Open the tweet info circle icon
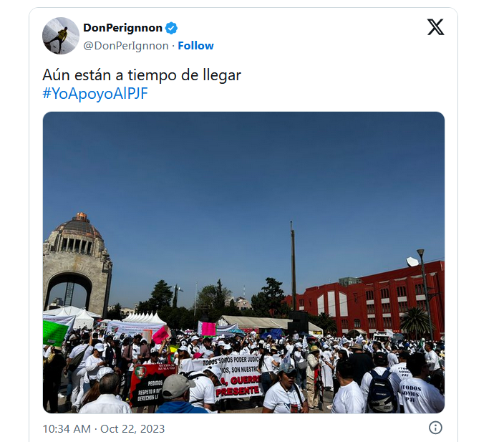This screenshot has width=504, height=442. [x=435, y=428]
